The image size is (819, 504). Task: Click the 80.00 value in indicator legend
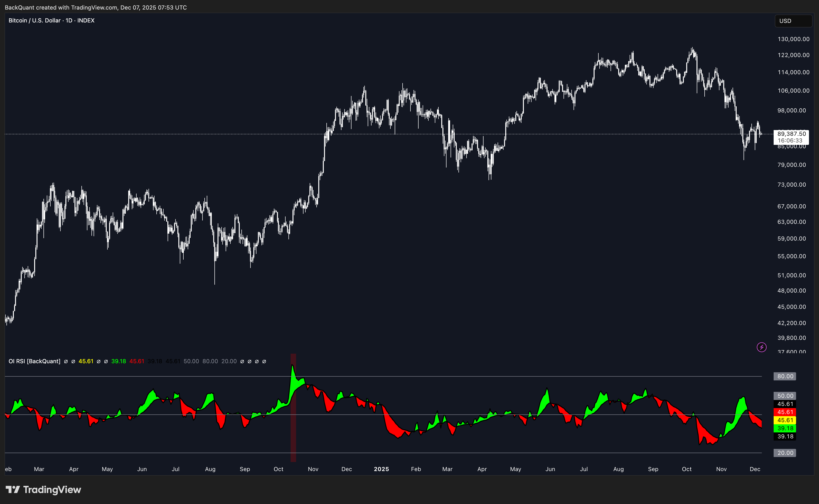coord(210,361)
